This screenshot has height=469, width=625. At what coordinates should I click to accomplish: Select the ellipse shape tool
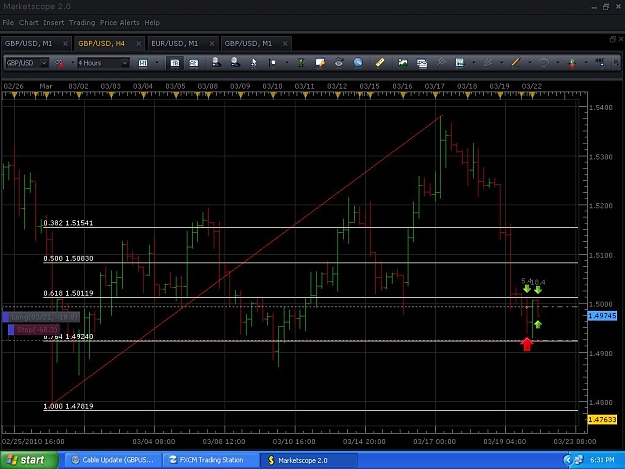click(544, 63)
